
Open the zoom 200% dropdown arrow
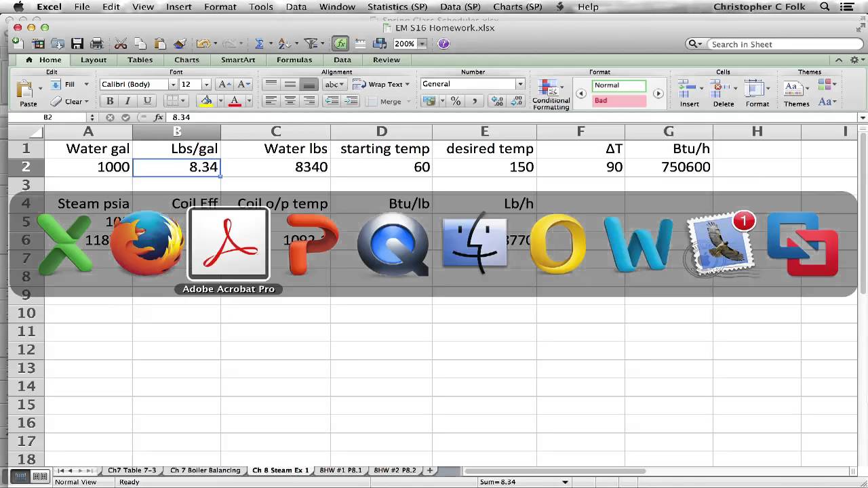pyautogui.click(x=422, y=44)
